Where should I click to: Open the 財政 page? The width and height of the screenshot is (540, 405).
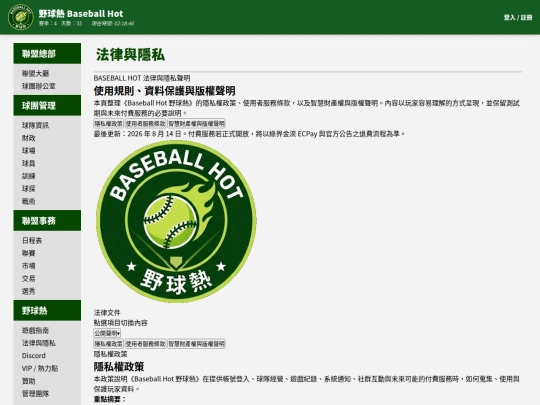click(x=29, y=138)
